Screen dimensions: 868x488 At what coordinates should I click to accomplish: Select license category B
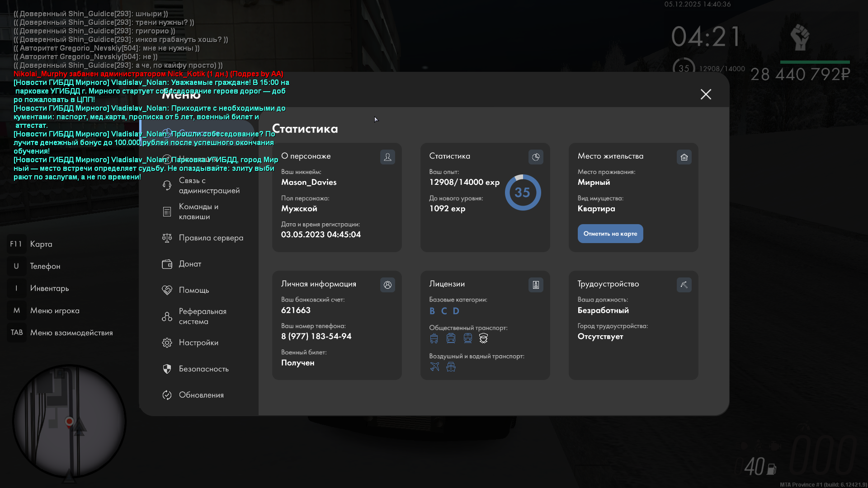[432, 311]
